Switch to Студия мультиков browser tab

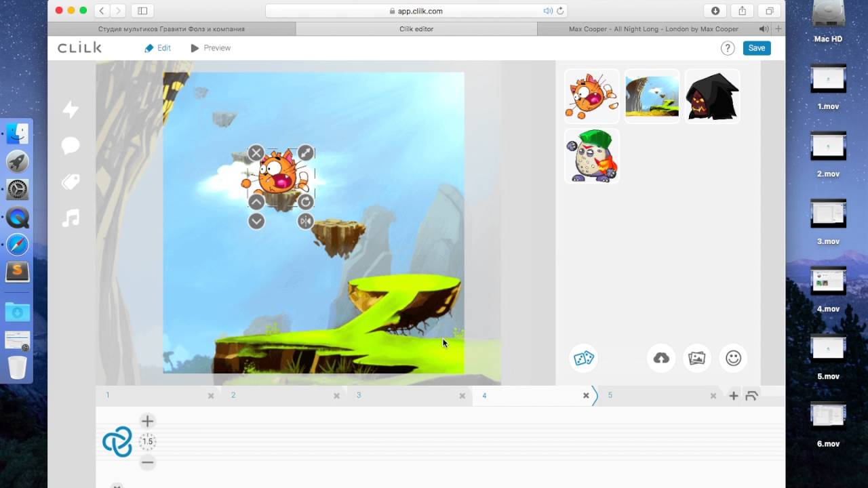(172, 29)
